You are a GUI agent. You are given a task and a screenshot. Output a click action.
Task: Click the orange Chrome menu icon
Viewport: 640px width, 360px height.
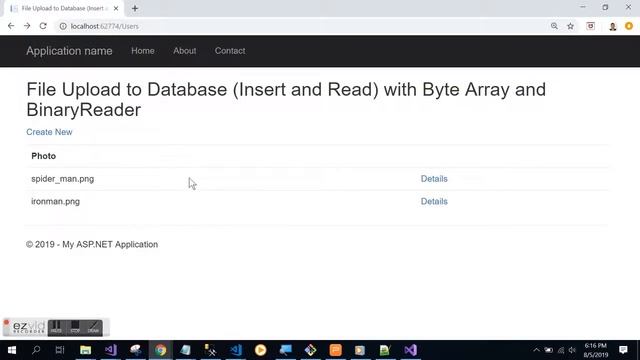point(629,26)
